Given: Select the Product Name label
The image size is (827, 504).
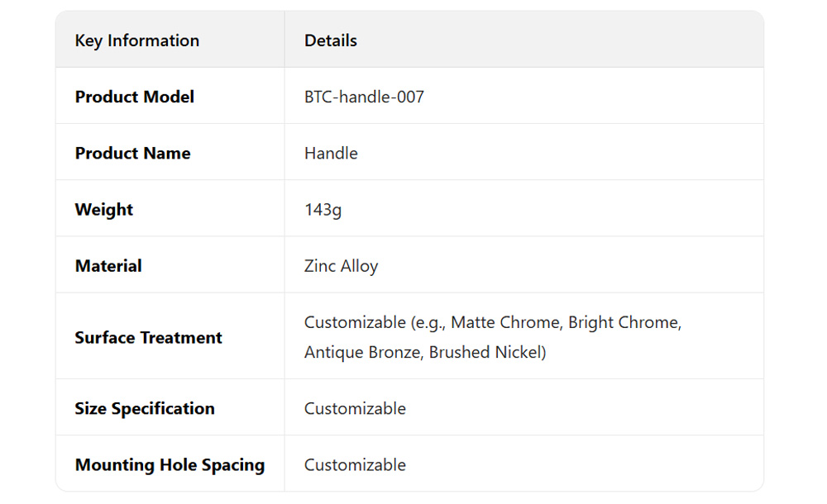Looking at the screenshot, I should (x=132, y=153).
